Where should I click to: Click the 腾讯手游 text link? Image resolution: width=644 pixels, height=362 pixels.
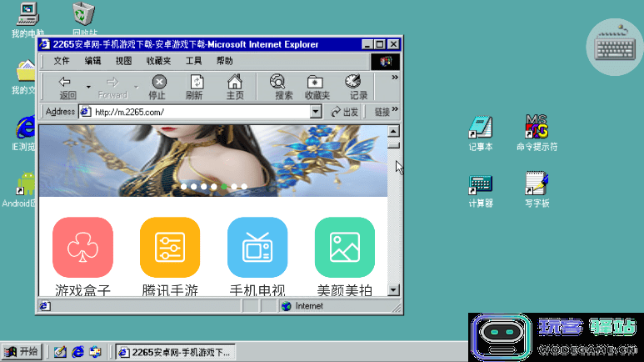(170, 290)
